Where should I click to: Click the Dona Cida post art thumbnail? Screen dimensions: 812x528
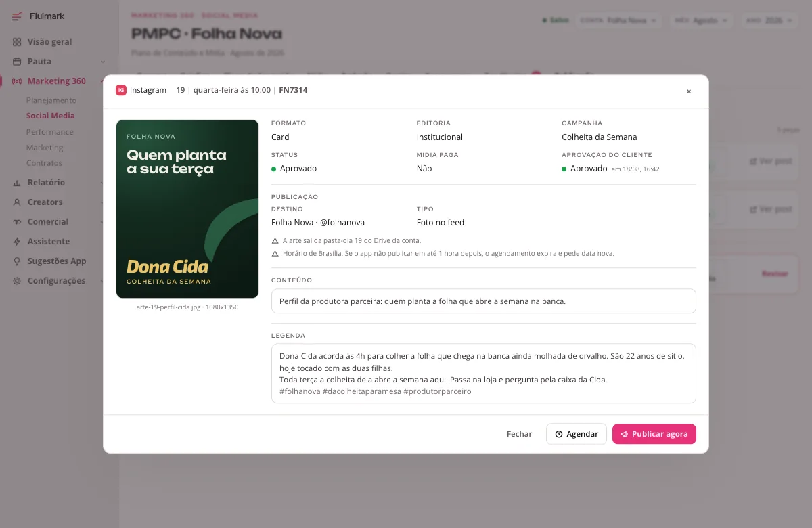tap(187, 208)
